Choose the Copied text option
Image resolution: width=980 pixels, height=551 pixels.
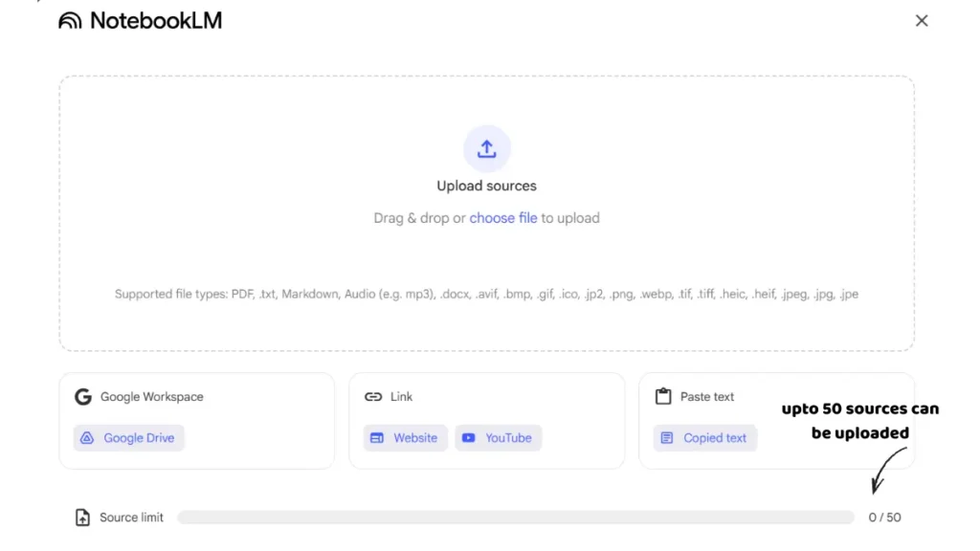[x=705, y=438]
